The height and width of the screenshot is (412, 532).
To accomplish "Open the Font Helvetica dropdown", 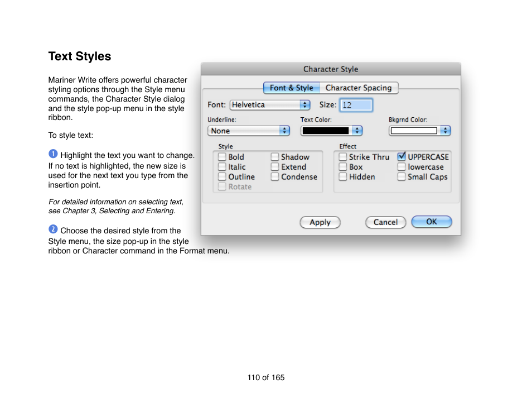I will click(270, 104).
